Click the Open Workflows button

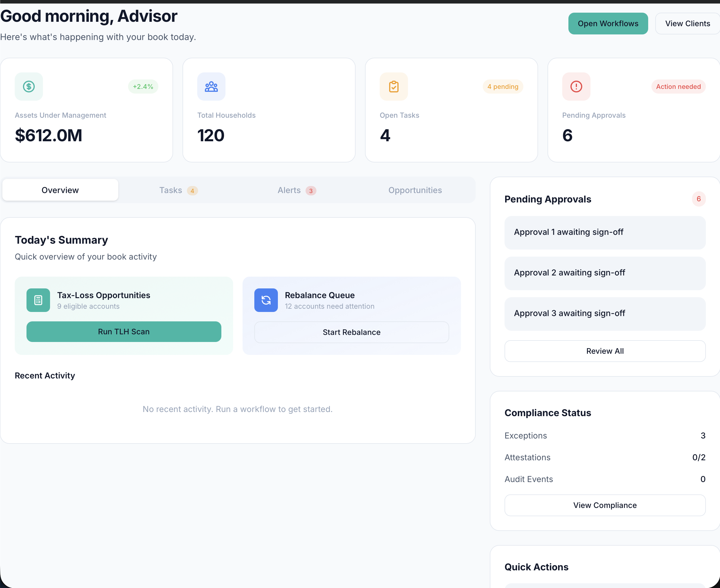[608, 23]
